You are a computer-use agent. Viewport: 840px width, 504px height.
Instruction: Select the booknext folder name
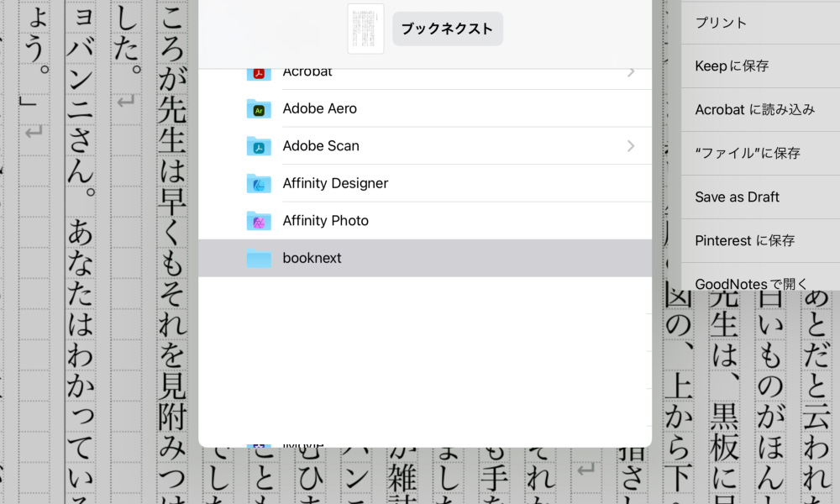312,258
